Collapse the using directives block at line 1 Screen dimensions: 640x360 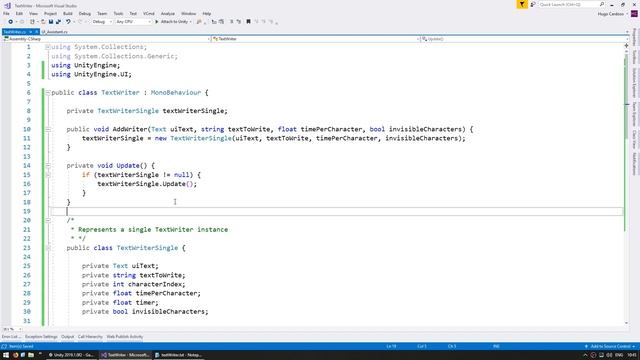[48, 47]
